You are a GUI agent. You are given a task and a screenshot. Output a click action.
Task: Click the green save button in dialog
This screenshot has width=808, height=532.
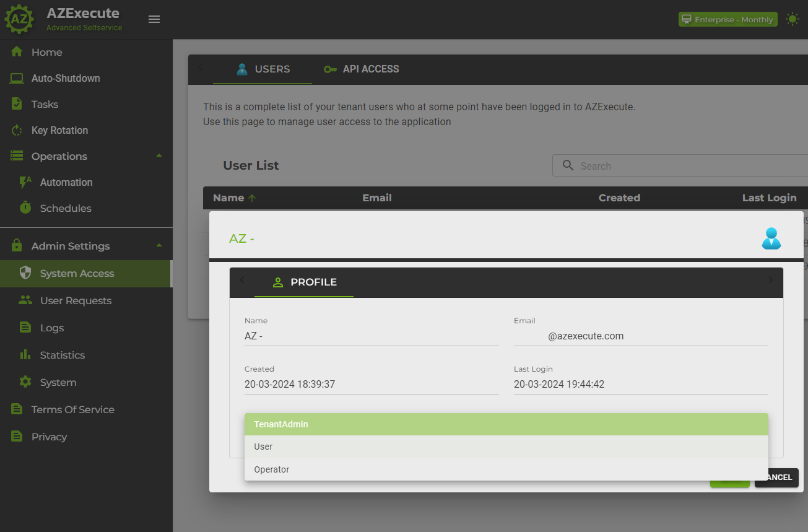click(729, 482)
